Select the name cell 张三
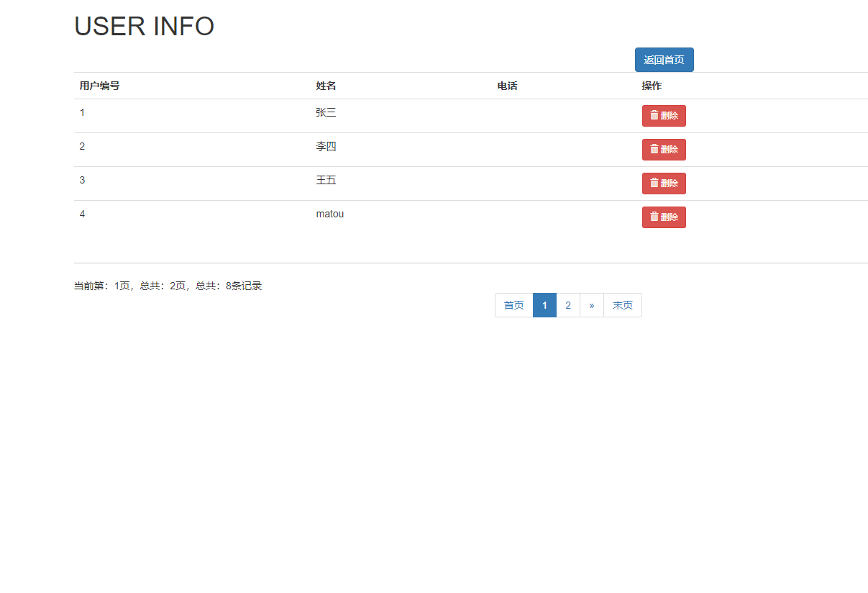Image resolution: width=868 pixels, height=593 pixels. 326,112
